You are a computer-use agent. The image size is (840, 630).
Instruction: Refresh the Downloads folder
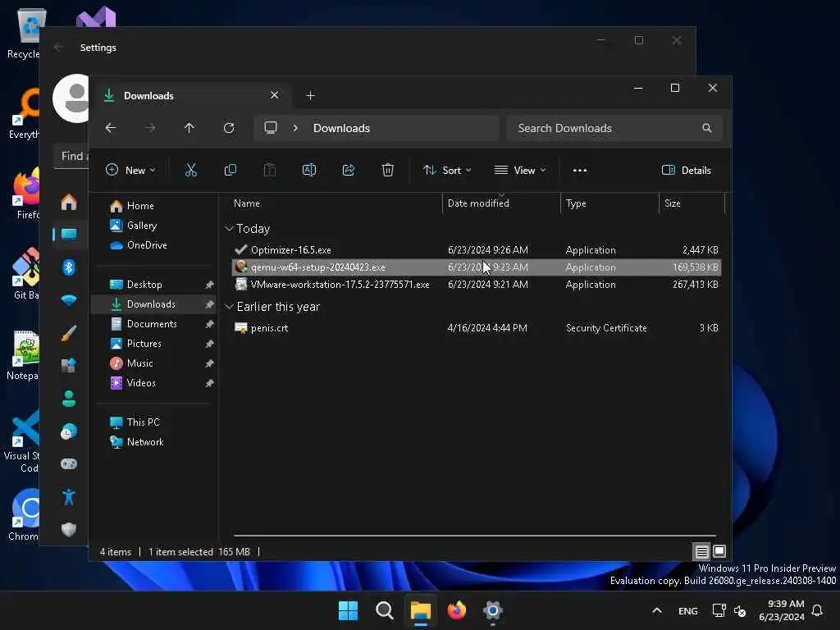(x=229, y=128)
